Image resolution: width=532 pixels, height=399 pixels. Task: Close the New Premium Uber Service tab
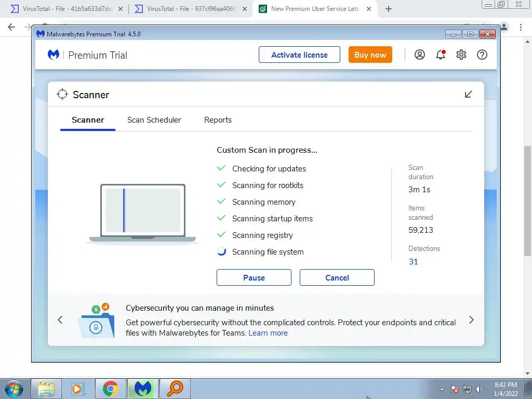(x=369, y=9)
